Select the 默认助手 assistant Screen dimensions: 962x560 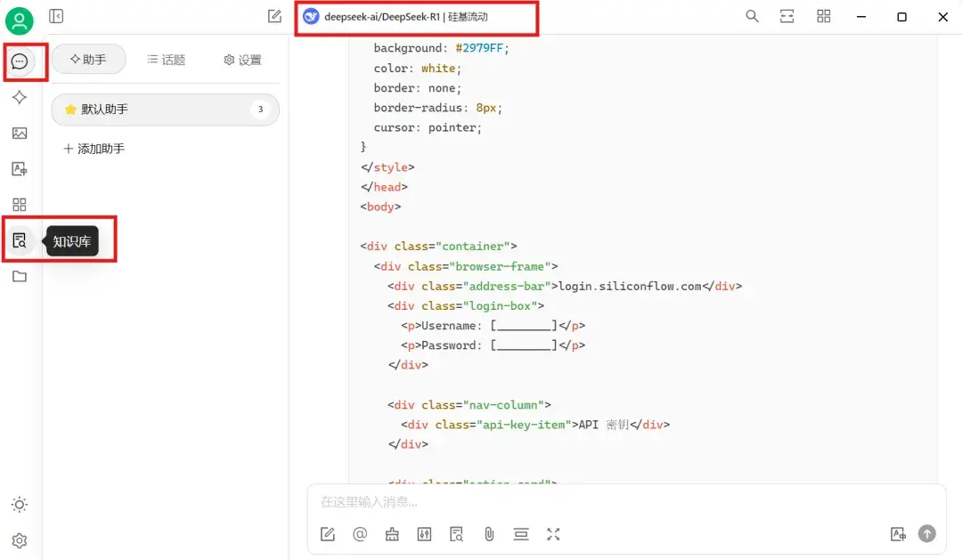[165, 110]
